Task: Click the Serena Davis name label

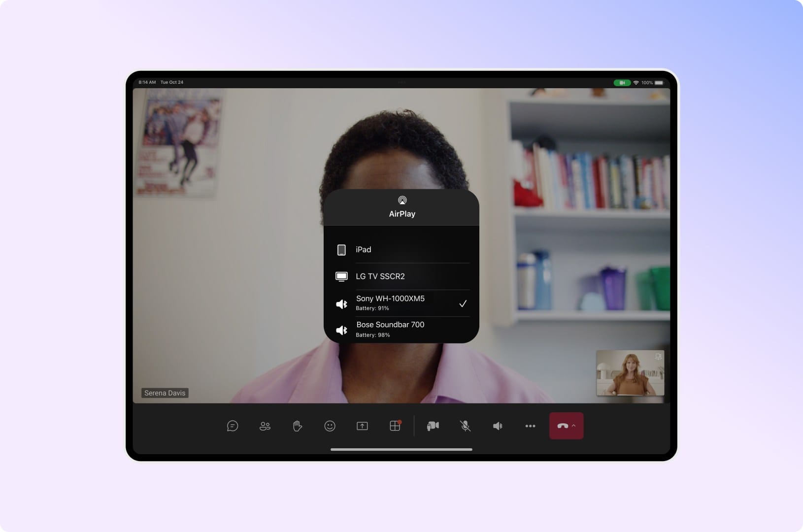Action: click(165, 393)
